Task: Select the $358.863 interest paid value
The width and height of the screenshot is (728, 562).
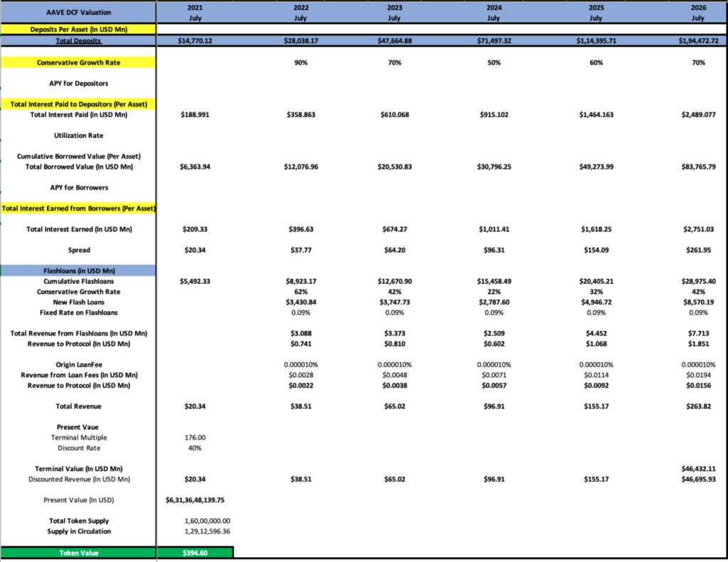Action: pos(301,115)
